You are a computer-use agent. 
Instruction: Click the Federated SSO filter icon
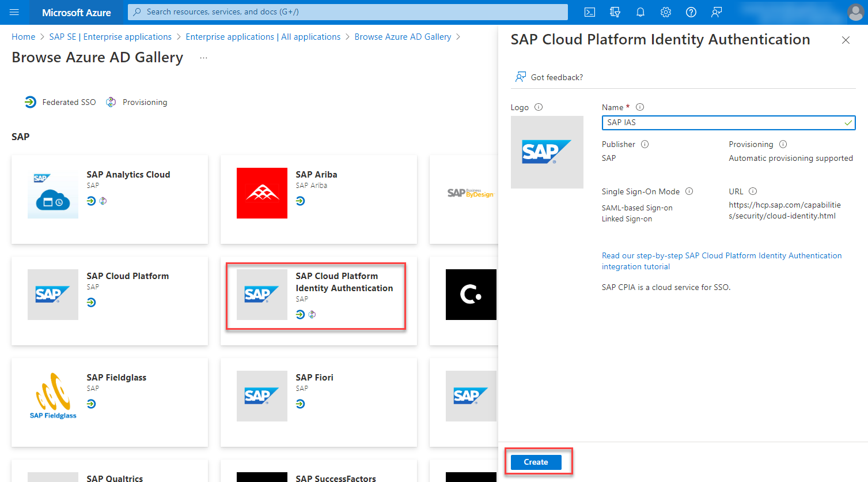(x=31, y=102)
